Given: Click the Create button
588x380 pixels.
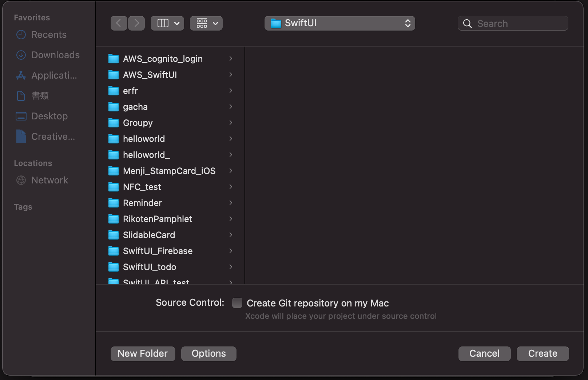Looking at the screenshot, I should coord(543,353).
